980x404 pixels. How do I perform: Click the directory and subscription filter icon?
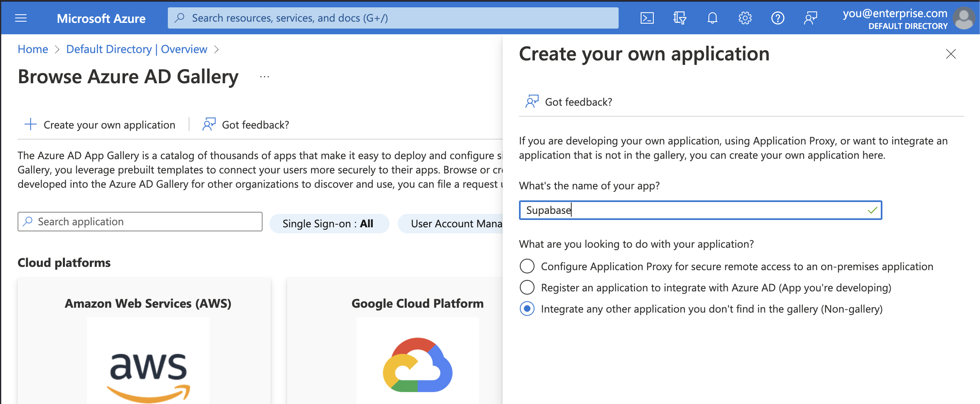pos(679,18)
